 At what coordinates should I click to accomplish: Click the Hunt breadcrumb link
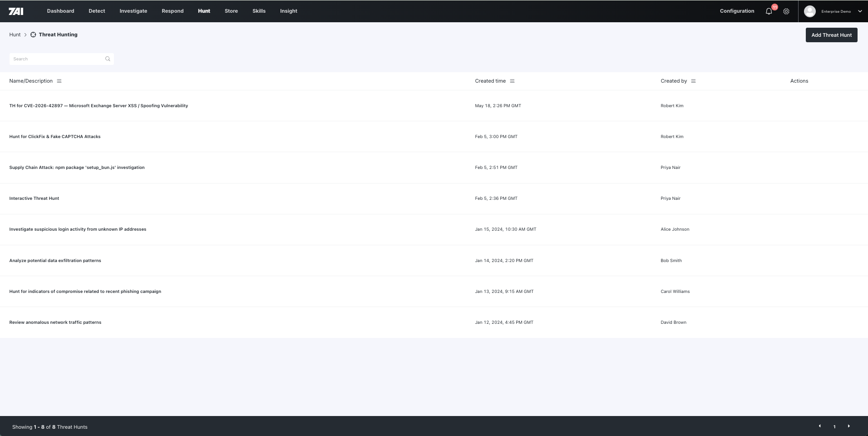click(x=15, y=35)
